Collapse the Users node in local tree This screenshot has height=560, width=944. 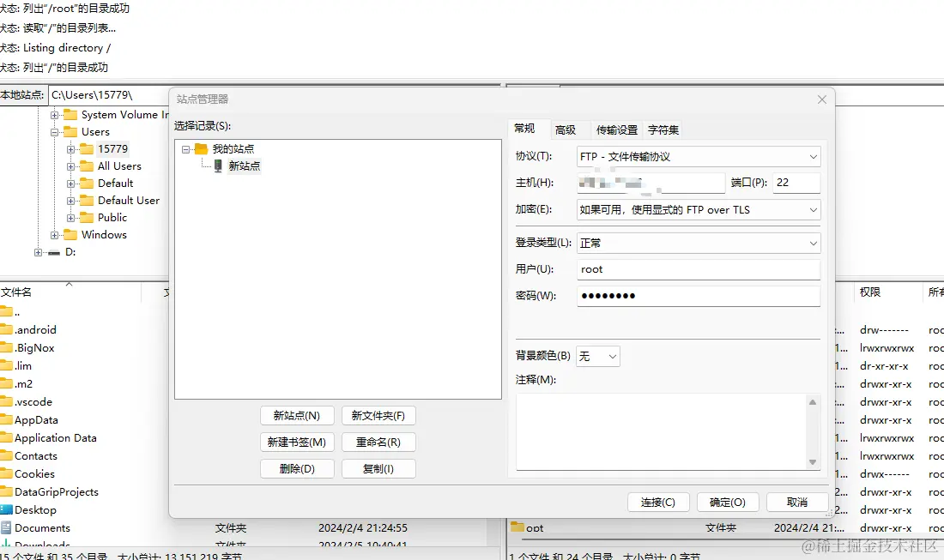click(x=54, y=132)
